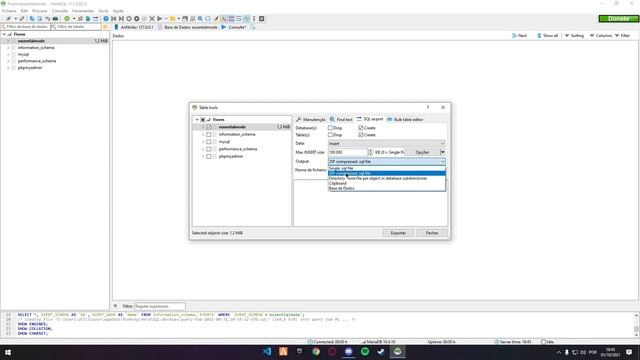Viewport: 640px width, 360px height.
Task: Select phpmyadmin in main database tree
Action: pyautogui.click(x=30, y=68)
